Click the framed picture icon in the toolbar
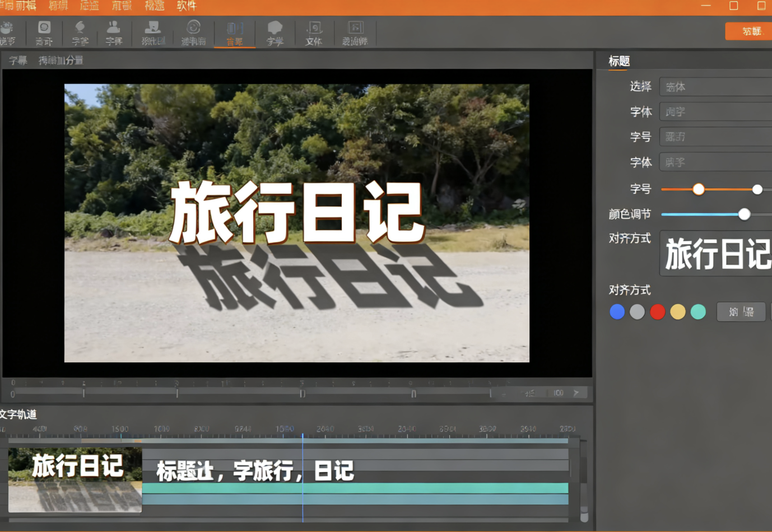The width and height of the screenshot is (772, 532). click(x=355, y=32)
